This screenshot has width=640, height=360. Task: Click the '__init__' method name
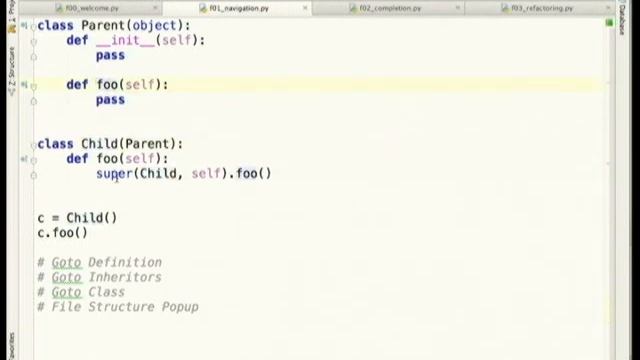pos(125,40)
